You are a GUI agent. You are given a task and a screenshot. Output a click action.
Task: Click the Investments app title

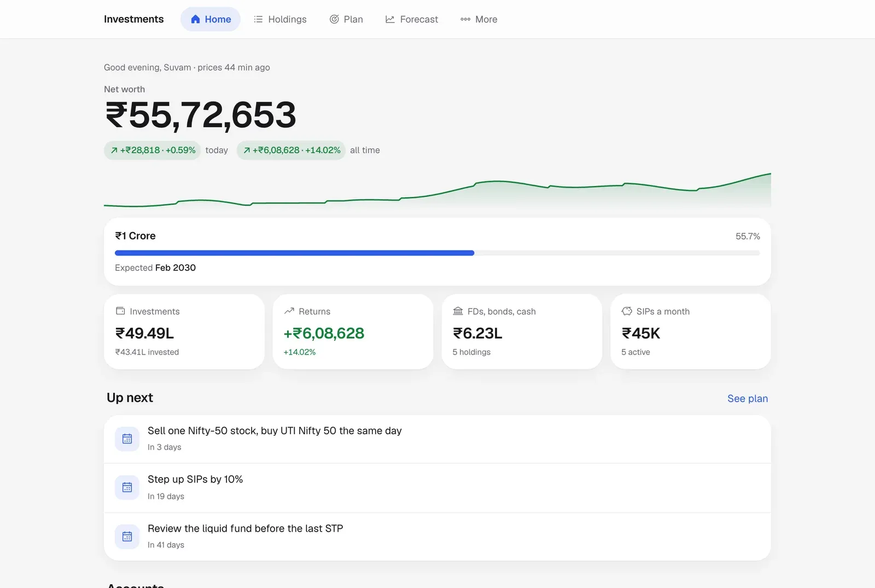[x=133, y=19]
